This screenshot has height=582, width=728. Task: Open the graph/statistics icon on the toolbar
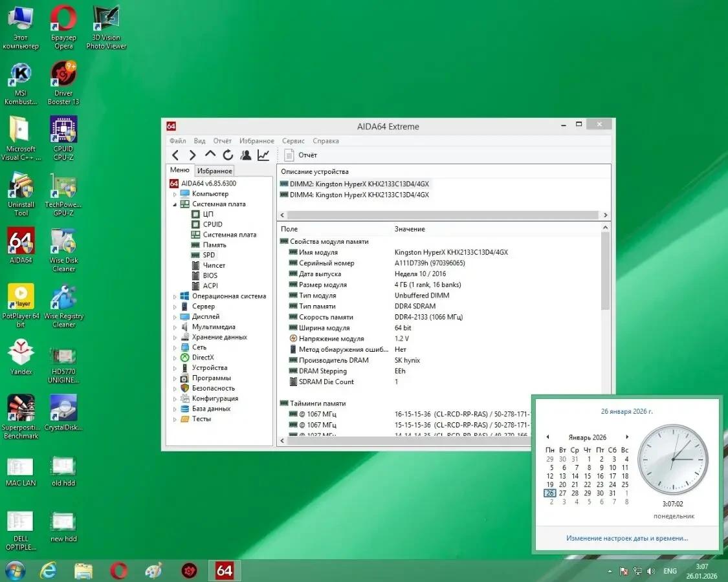pyautogui.click(x=263, y=155)
